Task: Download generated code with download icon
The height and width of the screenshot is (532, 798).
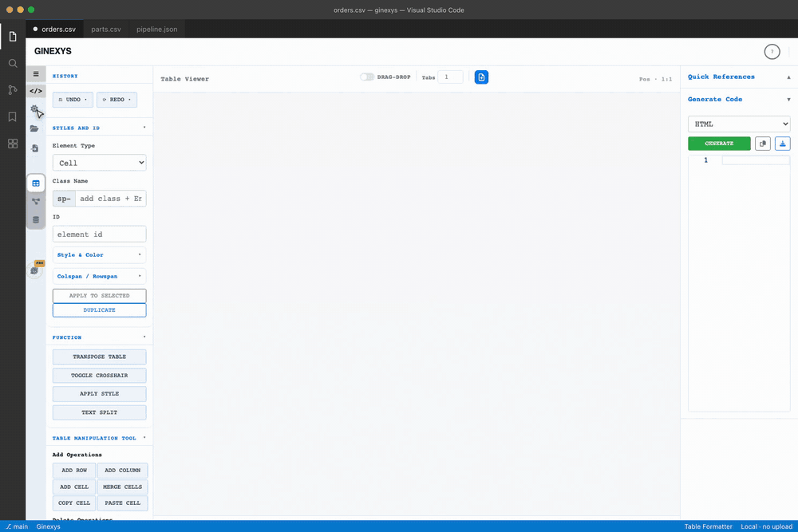Action: pyautogui.click(x=783, y=144)
